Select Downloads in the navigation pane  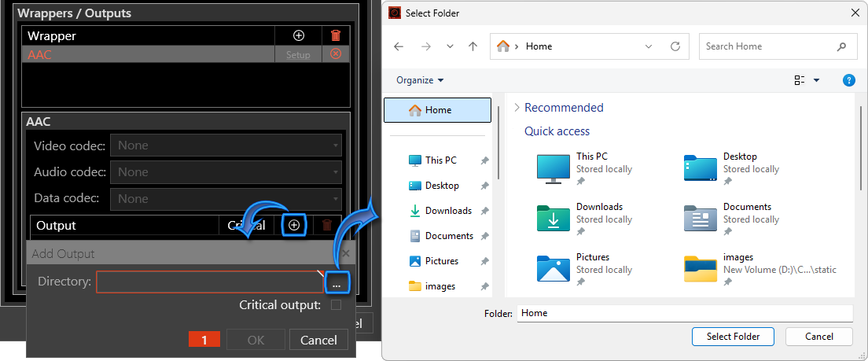pyautogui.click(x=448, y=211)
